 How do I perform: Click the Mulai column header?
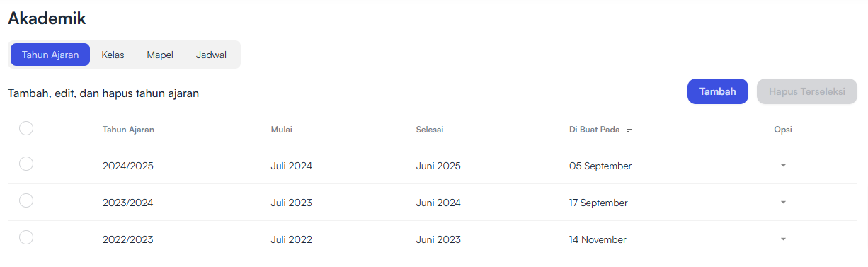(x=282, y=129)
